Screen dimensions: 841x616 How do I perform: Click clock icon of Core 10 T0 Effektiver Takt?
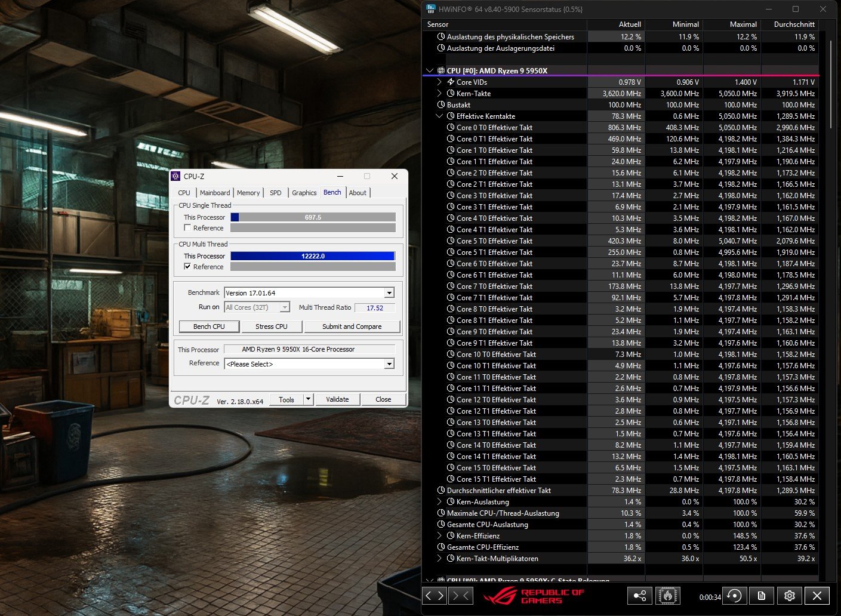[x=451, y=354]
